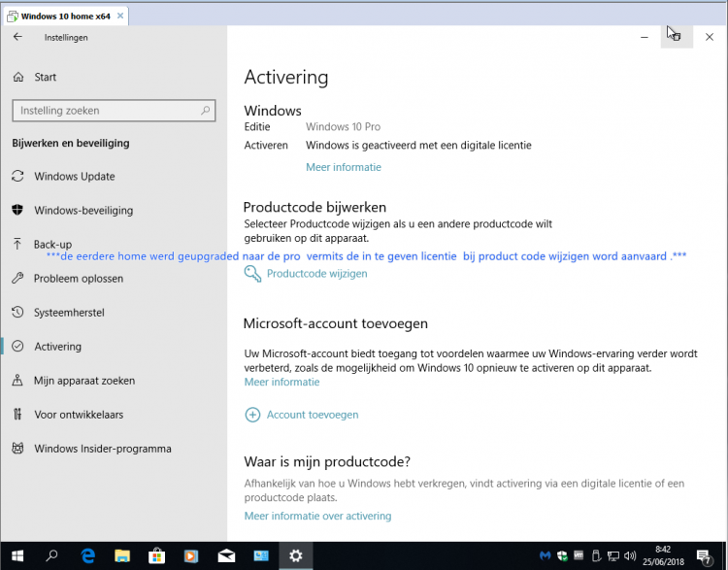Viewport: 728px width, 570px height.
Task: Open Voor ontwikkelaars settings
Action: click(x=79, y=415)
